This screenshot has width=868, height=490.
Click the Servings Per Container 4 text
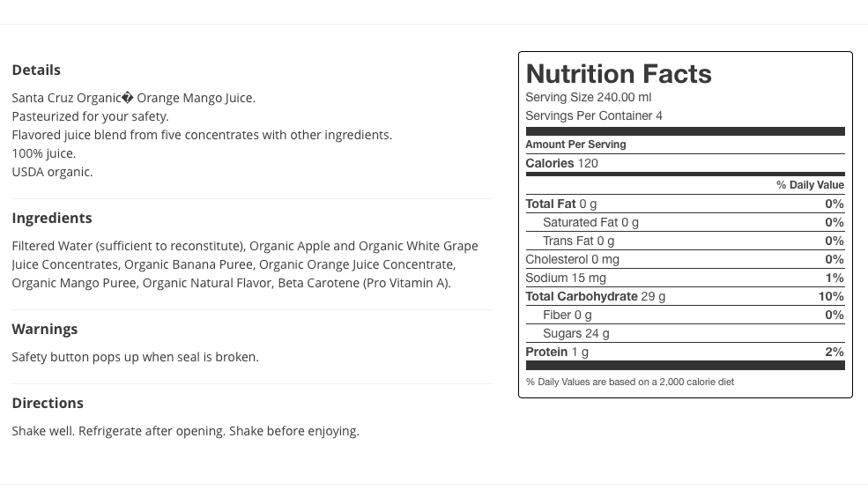click(593, 115)
